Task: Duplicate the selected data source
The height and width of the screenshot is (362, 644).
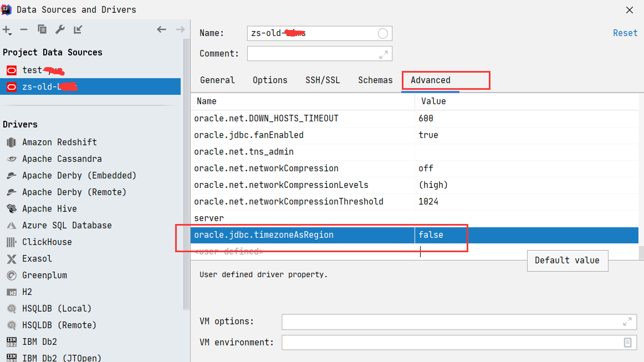Action: click(x=42, y=29)
